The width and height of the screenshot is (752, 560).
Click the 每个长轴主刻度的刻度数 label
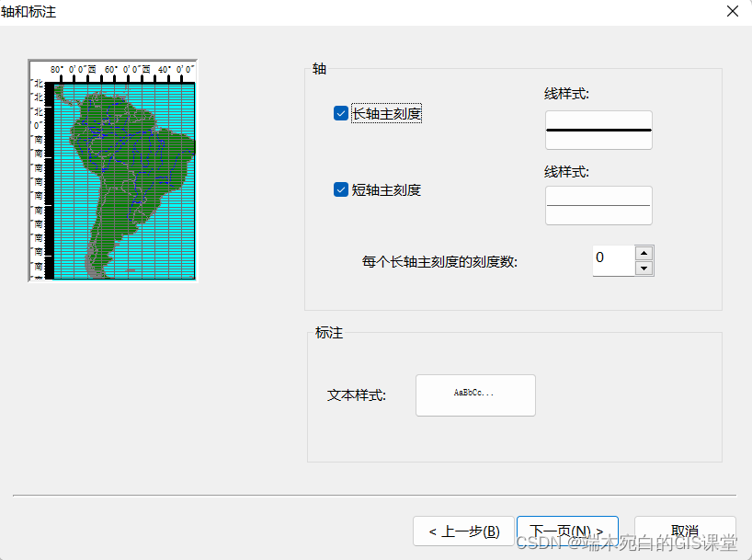pos(439,262)
